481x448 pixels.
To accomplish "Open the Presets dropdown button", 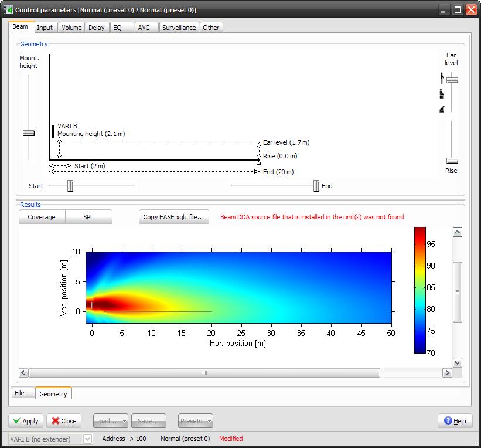I will click(196, 420).
